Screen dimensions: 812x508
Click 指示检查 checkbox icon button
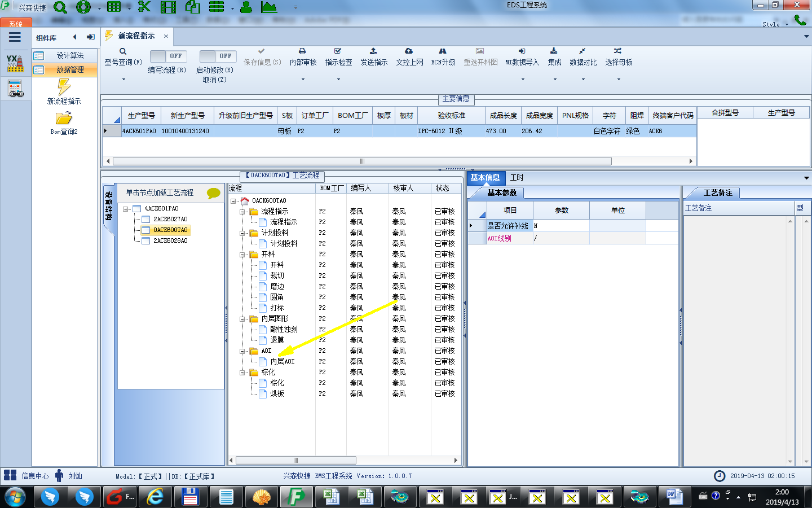click(x=338, y=57)
